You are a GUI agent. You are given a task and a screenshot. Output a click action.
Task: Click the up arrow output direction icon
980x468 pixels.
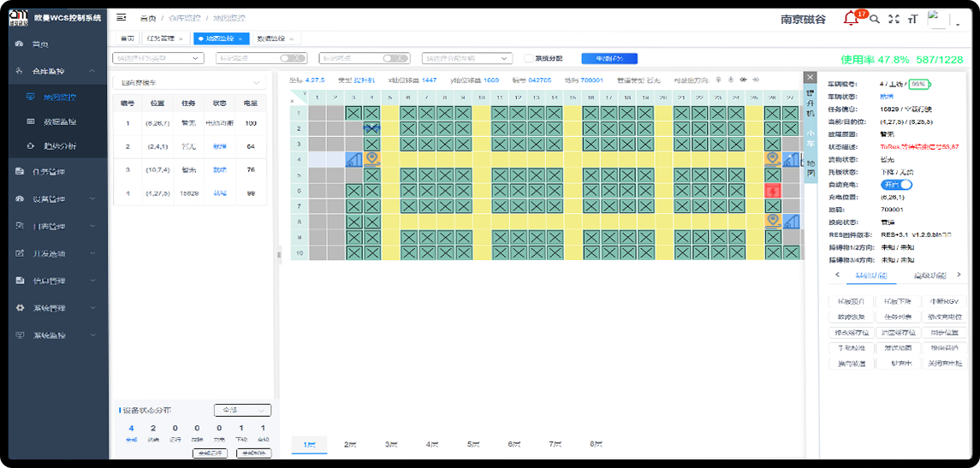pyautogui.click(x=718, y=80)
